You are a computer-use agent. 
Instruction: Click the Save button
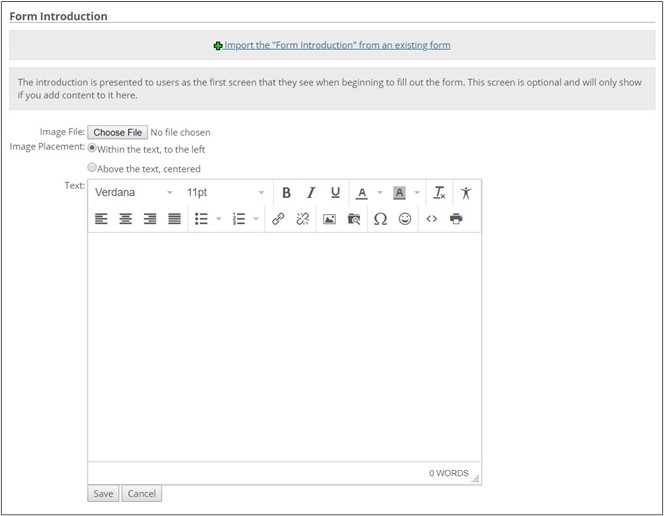(103, 494)
